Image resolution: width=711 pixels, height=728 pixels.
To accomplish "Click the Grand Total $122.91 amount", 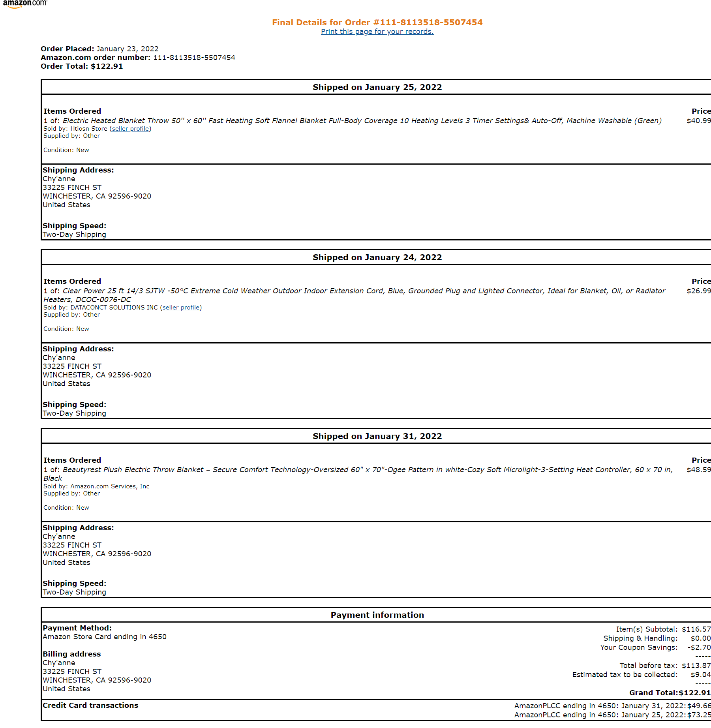I will [x=695, y=693].
